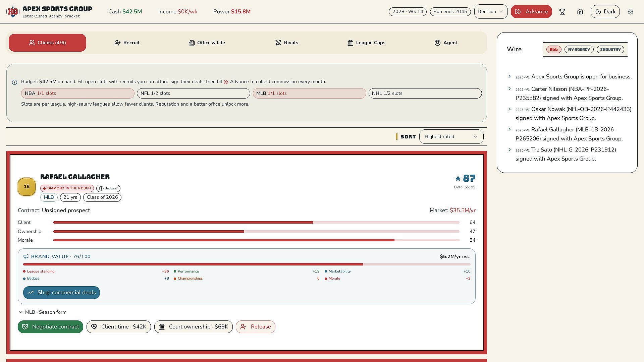This screenshot has height=362, width=644.
Task: Open the League Caps tab
Action: pyautogui.click(x=366, y=43)
